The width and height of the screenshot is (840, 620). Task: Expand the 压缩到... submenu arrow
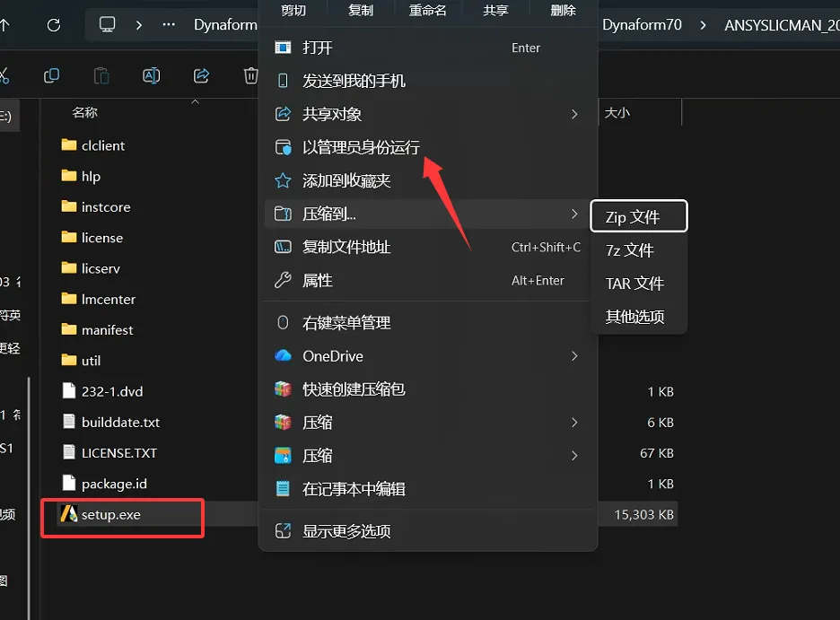pos(574,214)
